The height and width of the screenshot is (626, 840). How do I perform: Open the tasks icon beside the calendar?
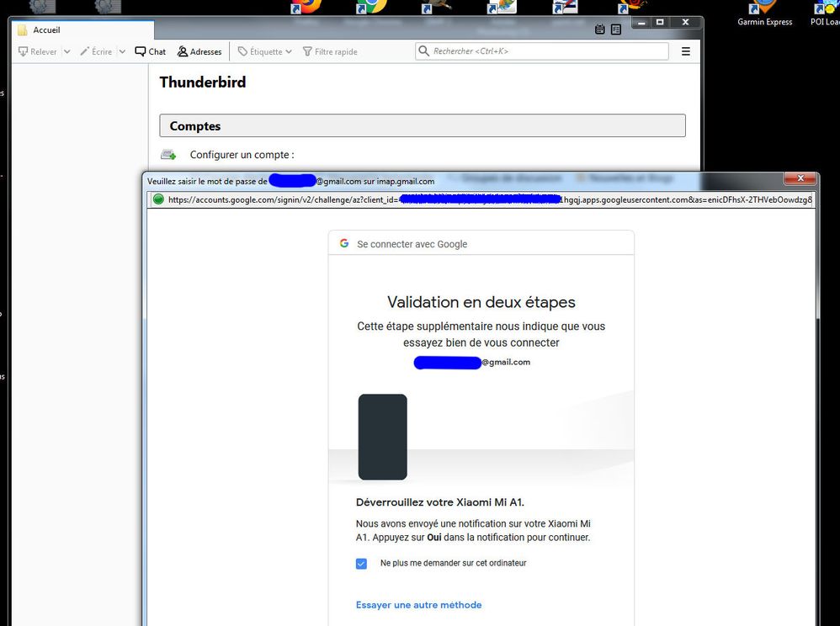click(x=617, y=29)
